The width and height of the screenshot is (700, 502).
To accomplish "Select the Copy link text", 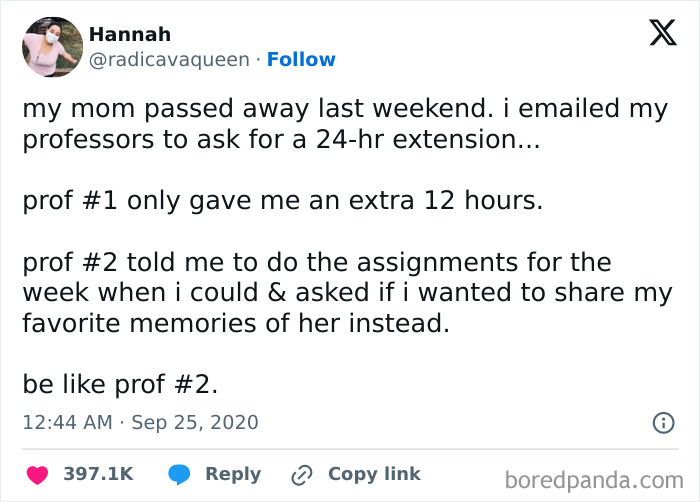I will tap(374, 474).
